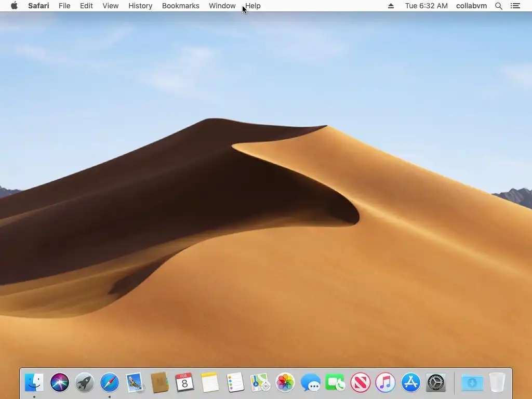Open Launchpad rocket icon
This screenshot has width=532, height=399.
tap(85, 382)
